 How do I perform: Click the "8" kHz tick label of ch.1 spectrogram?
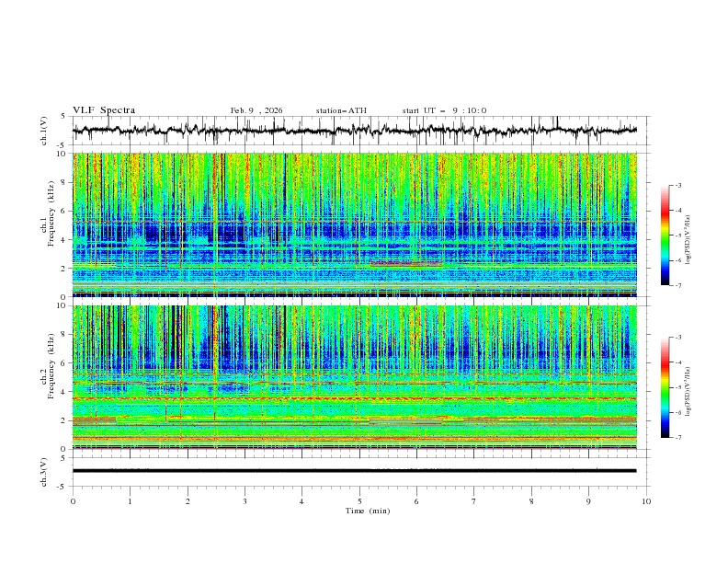tap(63, 182)
